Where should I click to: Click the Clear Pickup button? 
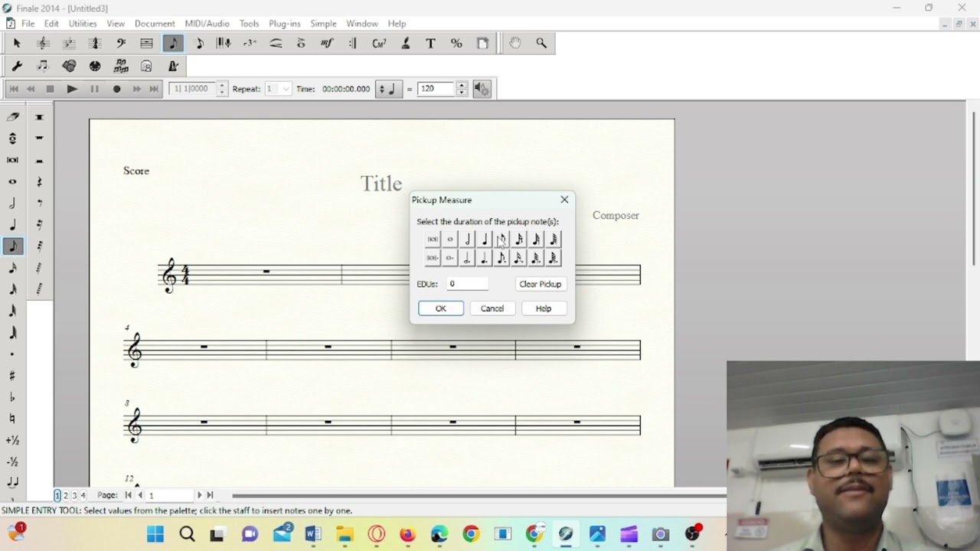pyautogui.click(x=541, y=284)
